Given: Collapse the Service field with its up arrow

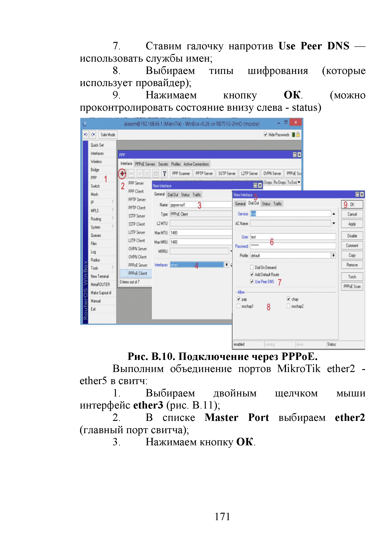Looking at the screenshot, I should pos(334,214).
